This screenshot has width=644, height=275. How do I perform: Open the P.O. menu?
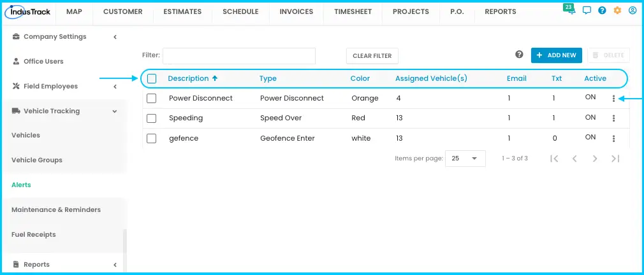click(x=457, y=12)
